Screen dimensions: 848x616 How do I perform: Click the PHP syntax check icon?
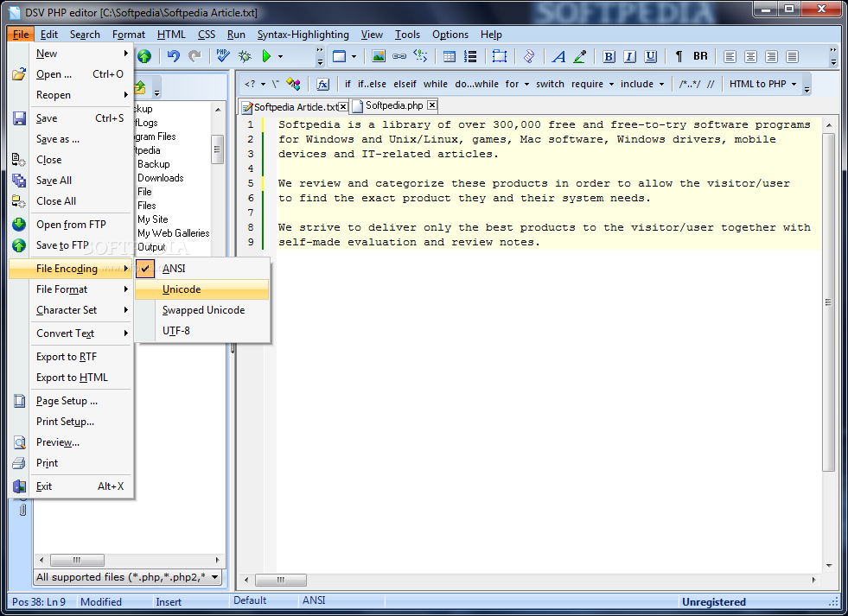point(222,56)
